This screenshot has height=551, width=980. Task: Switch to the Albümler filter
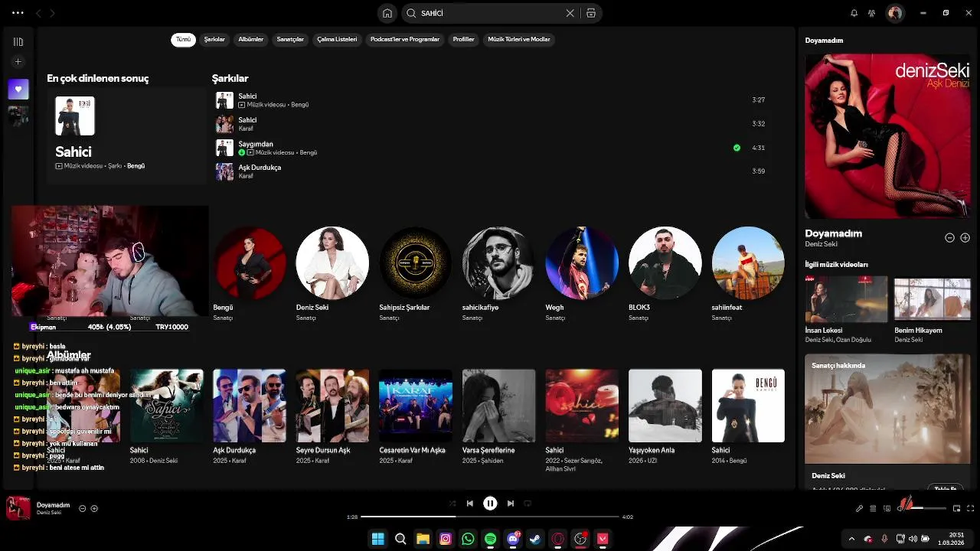(x=251, y=39)
